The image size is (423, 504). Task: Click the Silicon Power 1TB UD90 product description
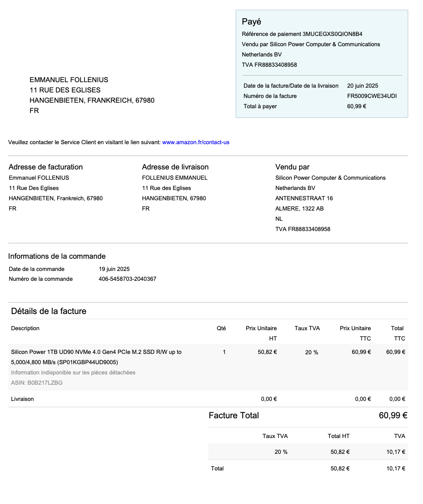[x=96, y=352]
